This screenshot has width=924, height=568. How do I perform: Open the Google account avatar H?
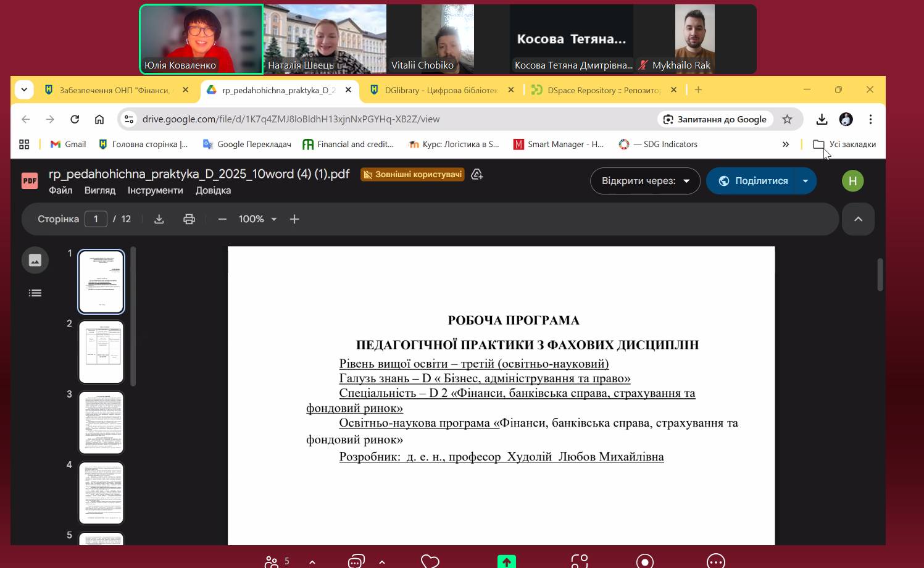tap(852, 181)
